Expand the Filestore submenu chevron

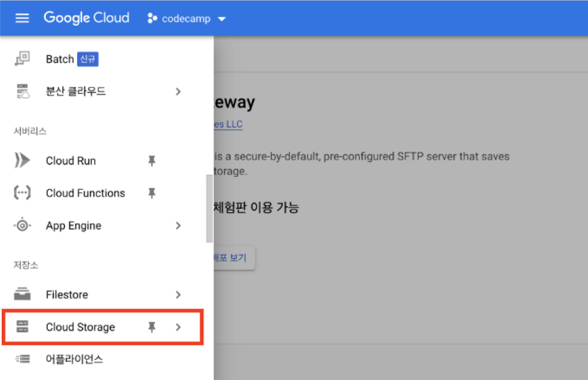pos(178,295)
